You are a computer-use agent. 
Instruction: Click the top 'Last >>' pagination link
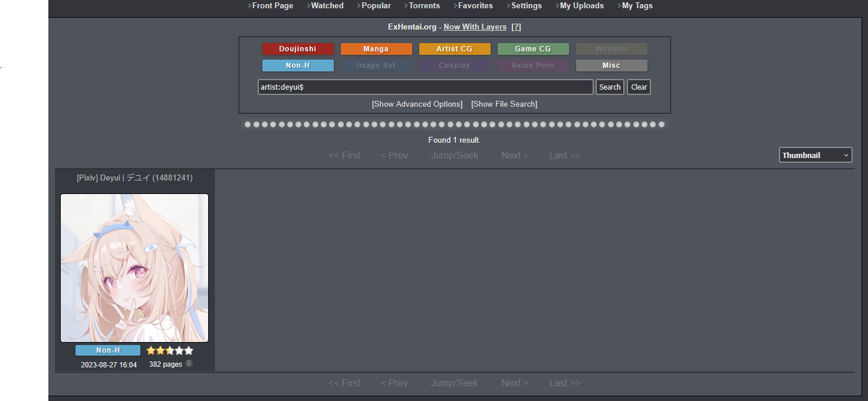tap(565, 155)
